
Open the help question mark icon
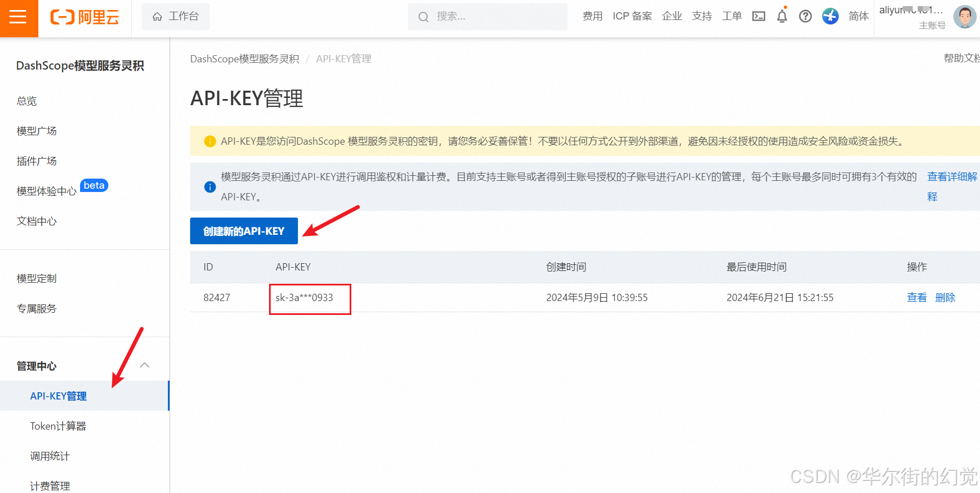click(x=805, y=17)
